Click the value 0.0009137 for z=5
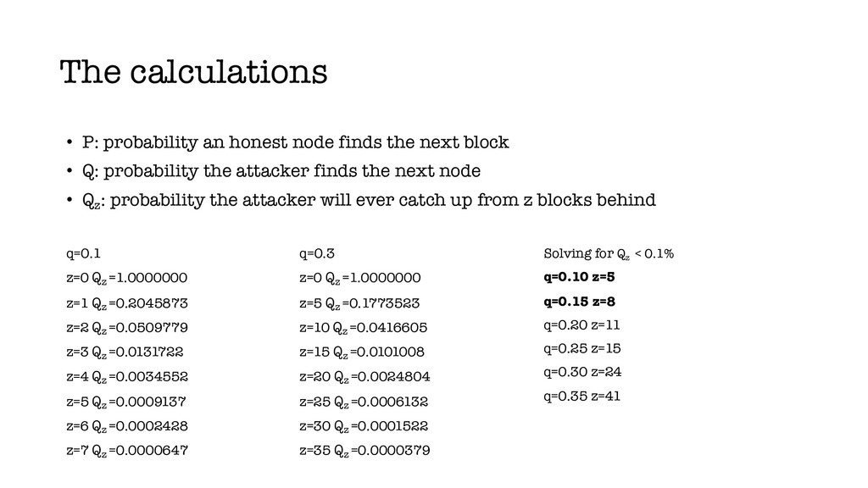 [x=151, y=402]
